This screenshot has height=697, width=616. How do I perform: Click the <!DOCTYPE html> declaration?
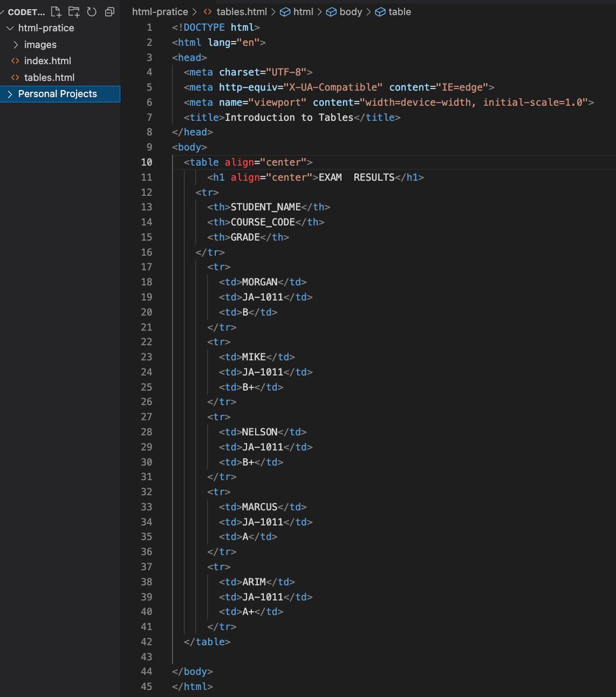pyautogui.click(x=216, y=27)
